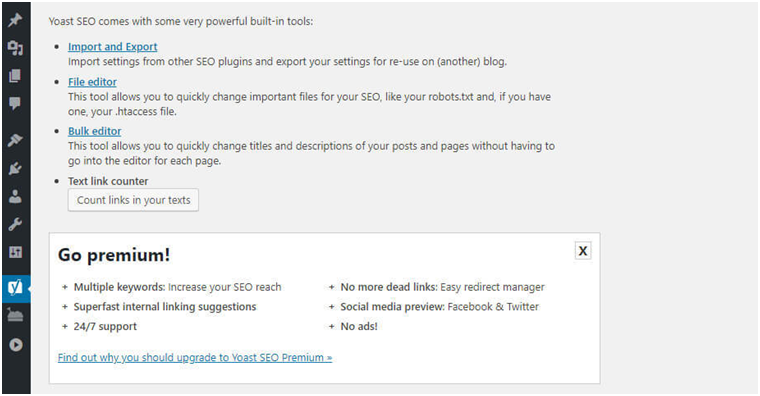The image size is (760, 396).
Task: Select the highlighted Yoast SEO icon
Action: pyautogui.click(x=15, y=288)
